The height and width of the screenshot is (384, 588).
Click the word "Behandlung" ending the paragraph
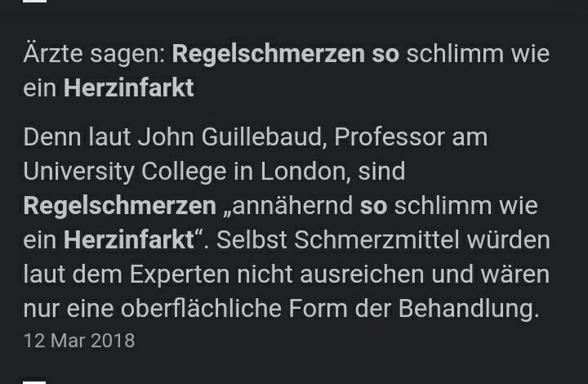pyautogui.click(x=467, y=309)
